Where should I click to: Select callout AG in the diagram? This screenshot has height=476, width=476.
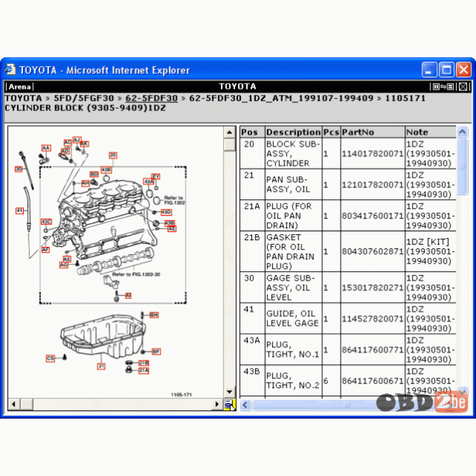click(x=63, y=265)
